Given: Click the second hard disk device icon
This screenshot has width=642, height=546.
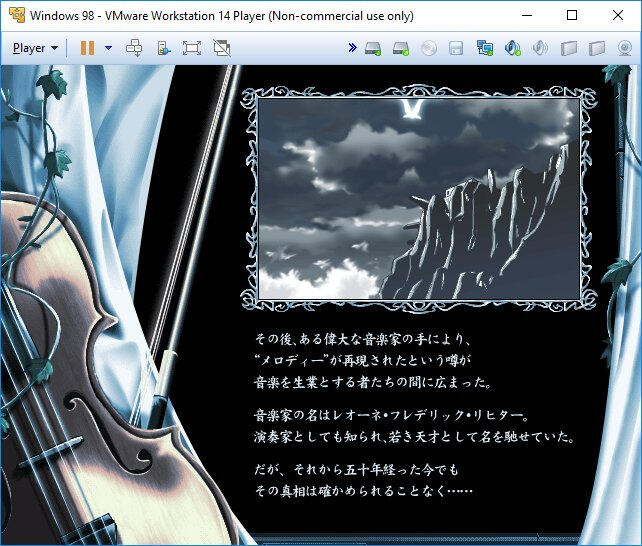Looking at the screenshot, I should pos(401,48).
